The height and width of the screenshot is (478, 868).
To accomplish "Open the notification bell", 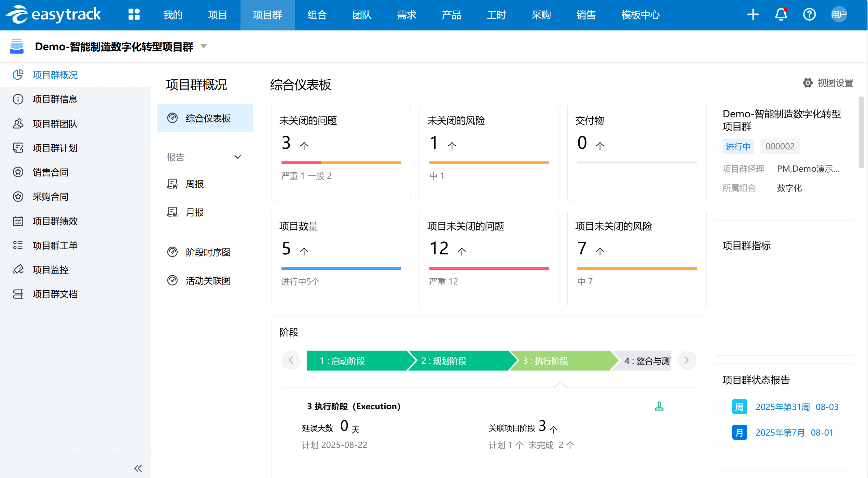I will [x=781, y=15].
